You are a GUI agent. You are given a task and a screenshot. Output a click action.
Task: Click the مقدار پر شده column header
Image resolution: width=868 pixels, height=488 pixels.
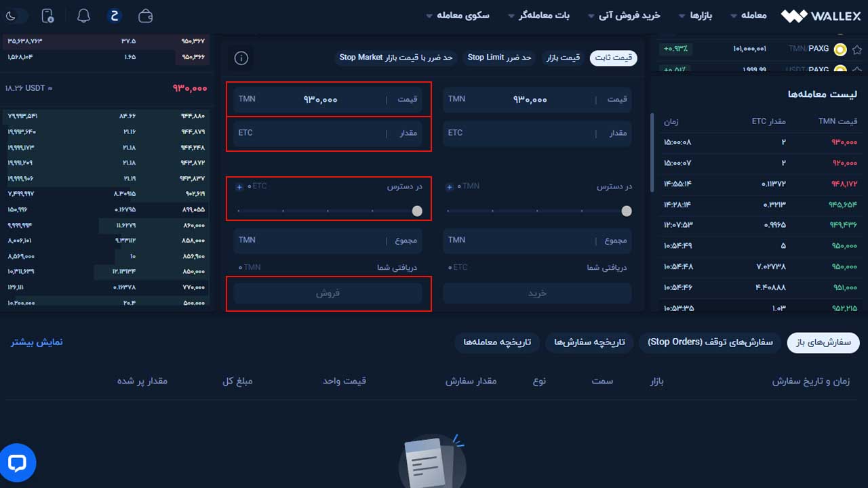142,381
